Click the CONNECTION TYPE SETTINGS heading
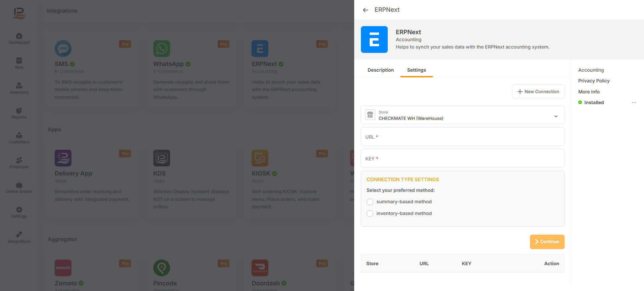The width and height of the screenshot is (644, 291). (x=403, y=179)
